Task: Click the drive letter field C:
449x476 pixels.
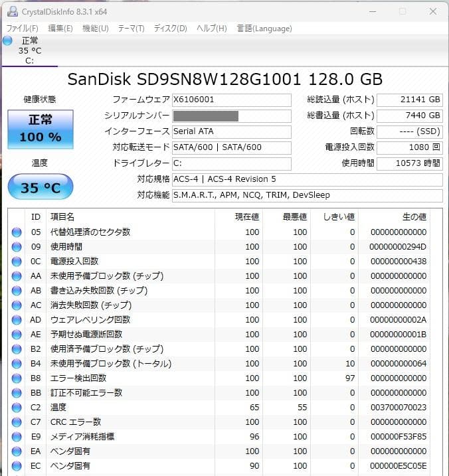Action: [x=232, y=163]
